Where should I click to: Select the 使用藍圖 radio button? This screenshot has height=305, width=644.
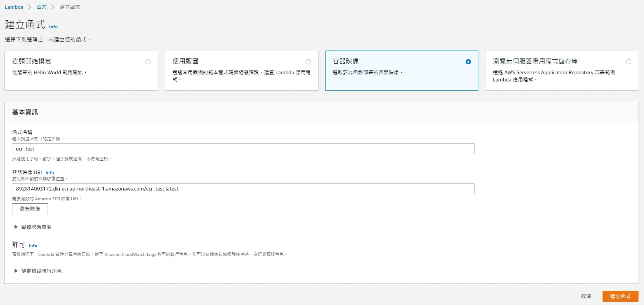click(308, 62)
